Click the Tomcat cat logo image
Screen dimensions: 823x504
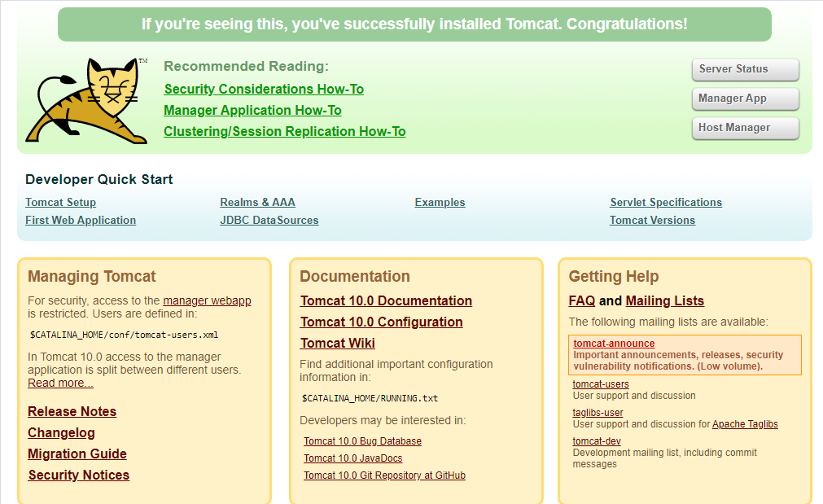(86, 100)
